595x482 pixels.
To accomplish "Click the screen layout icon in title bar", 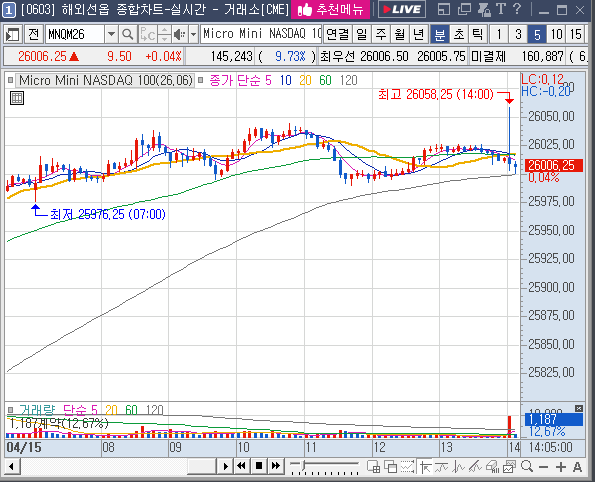I will [x=444, y=9].
